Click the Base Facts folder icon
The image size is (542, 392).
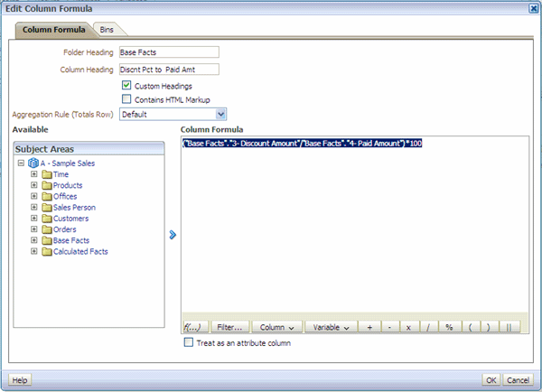(x=47, y=241)
